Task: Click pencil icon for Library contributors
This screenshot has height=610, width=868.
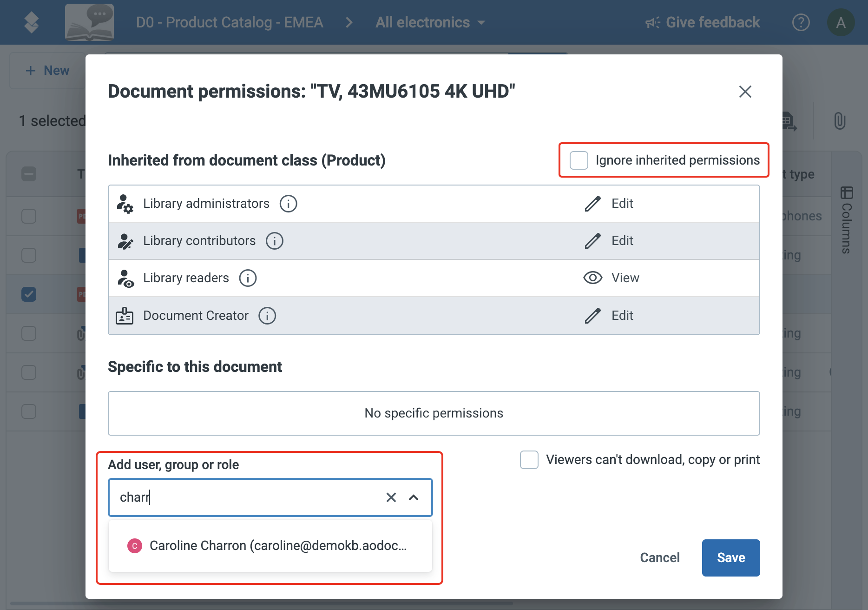Action: pyautogui.click(x=592, y=241)
